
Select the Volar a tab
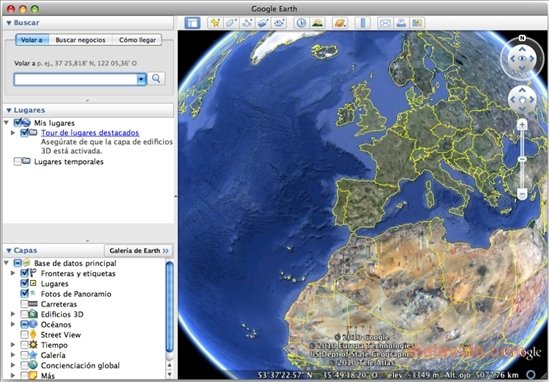(x=32, y=40)
